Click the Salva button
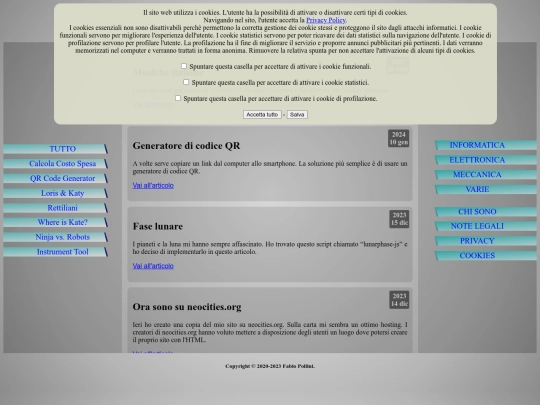Viewport: 540px width, 405px height. 297,114
